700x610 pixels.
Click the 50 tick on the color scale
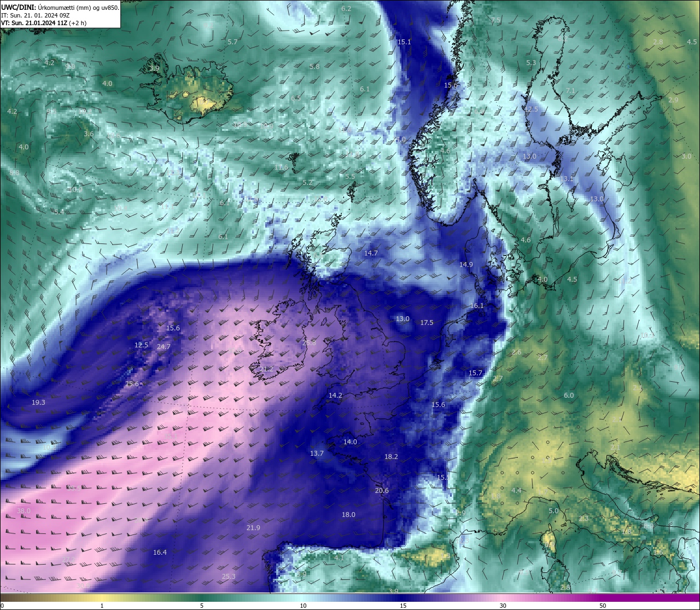(x=602, y=606)
